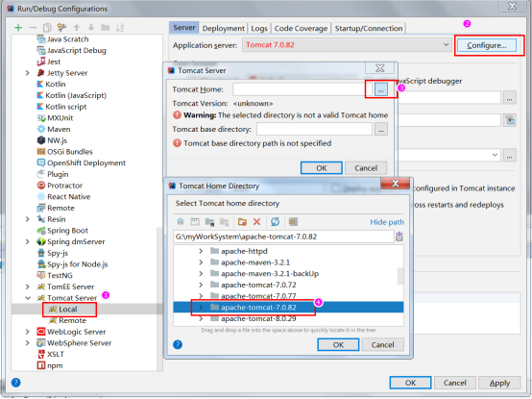532x399 pixels.
Task: Browse for Tomcat base directory
Action: coord(381,130)
